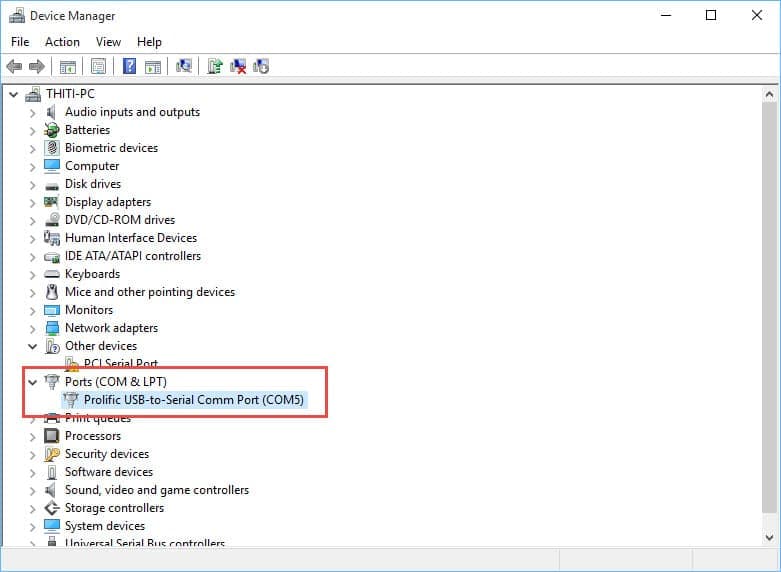Click the Properties toolbar icon

coord(98,67)
